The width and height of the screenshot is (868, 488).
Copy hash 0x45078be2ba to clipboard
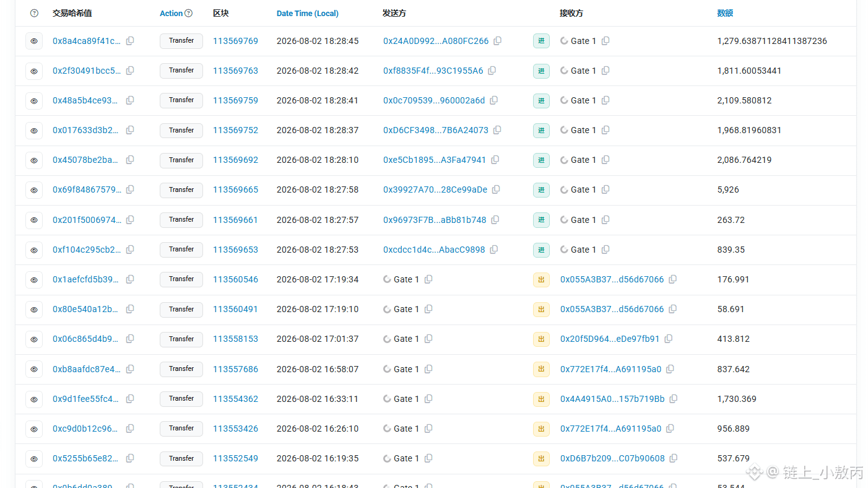(130, 160)
